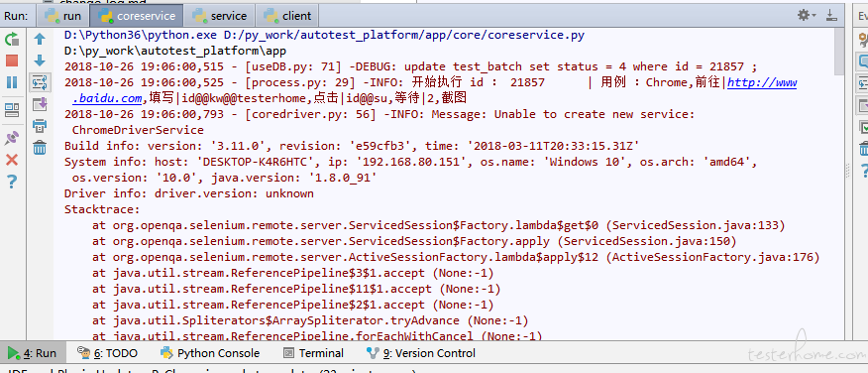Viewport: 868px width, 373px height.
Task: Print the console output
Action: point(40,126)
